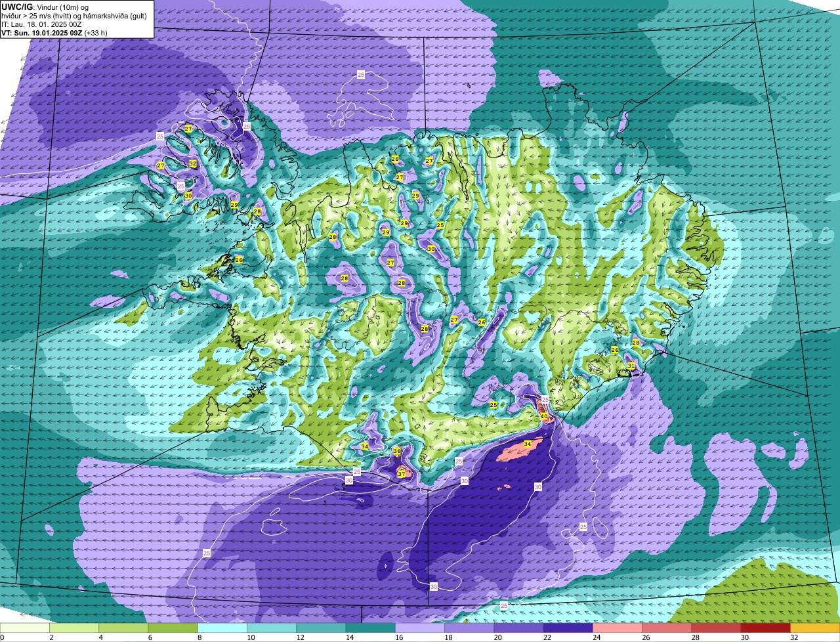This screenshot has width=840, height=642.
Task: Click the color scale tick value 32
Action: point(793,637)
